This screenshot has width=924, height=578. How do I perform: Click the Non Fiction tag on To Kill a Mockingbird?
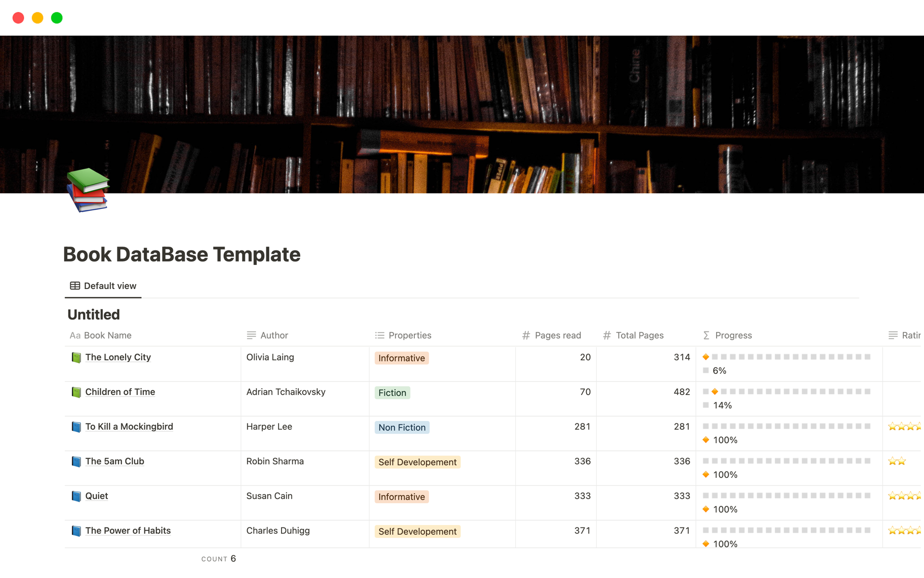coord(401,427)
